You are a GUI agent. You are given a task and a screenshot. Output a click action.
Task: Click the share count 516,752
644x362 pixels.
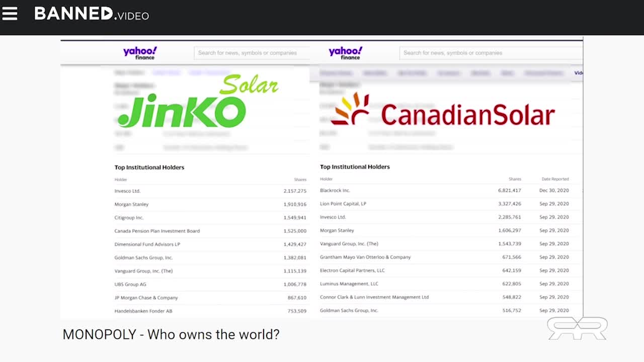pyautogui.click(x=512, y=311)
